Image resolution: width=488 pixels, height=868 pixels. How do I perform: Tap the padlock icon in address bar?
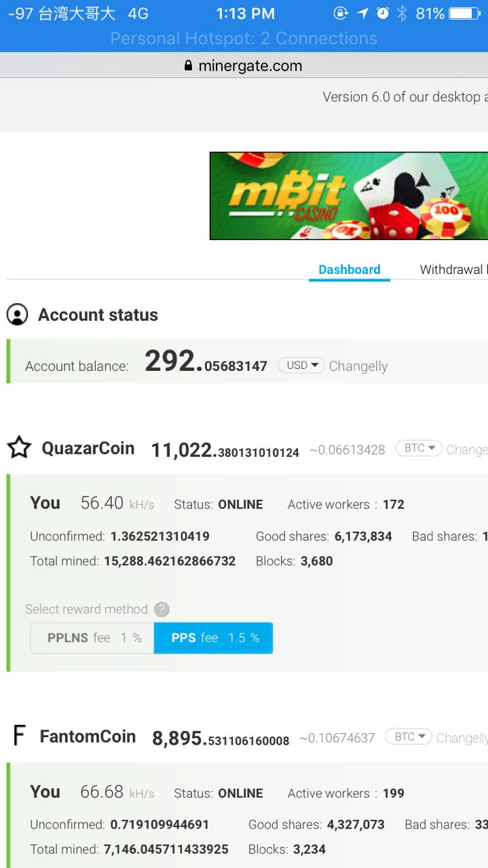189,66
